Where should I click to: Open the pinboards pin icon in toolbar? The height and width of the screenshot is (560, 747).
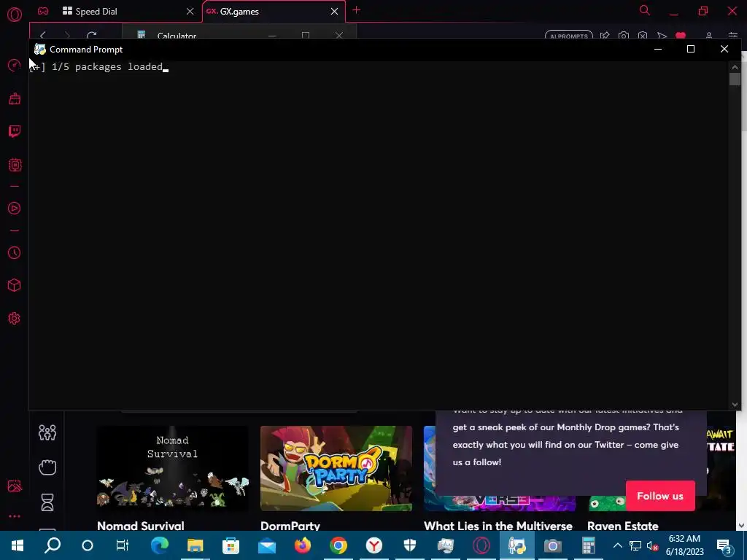(x=605, y=35)
